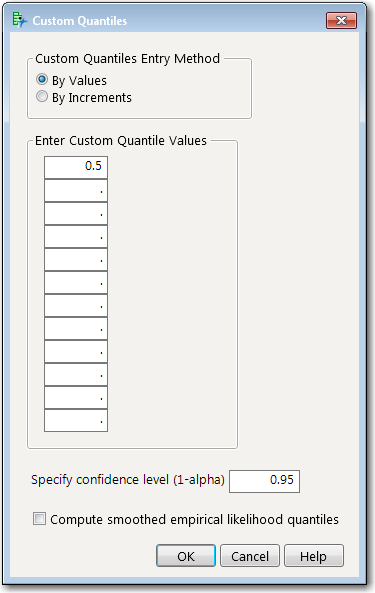This screenshot has height=593, width=375.
Task: Click the sixth quantile value field
Action: click(76, 283)
